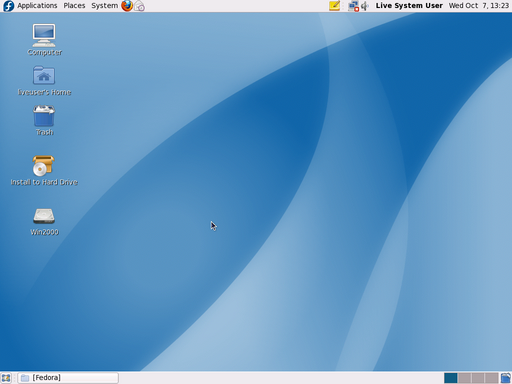This screenshot has height=384, width=512.
Task: Click the network connection status icon
Action: click(x=353, y=6)
